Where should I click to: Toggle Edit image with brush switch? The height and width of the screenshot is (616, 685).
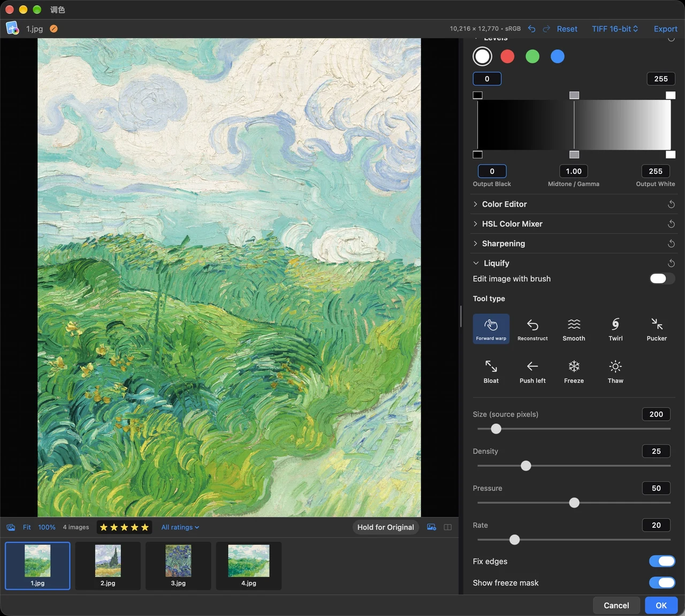pyautogui.click(x=662, y=279)
